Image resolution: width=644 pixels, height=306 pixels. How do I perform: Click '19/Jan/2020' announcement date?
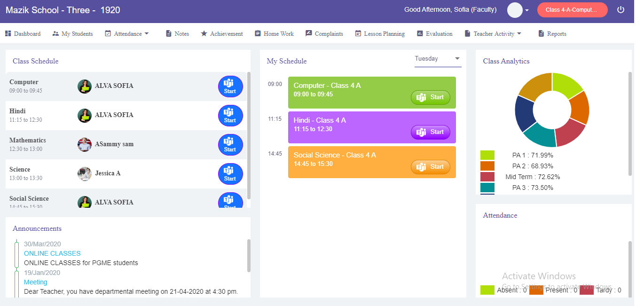42,273
